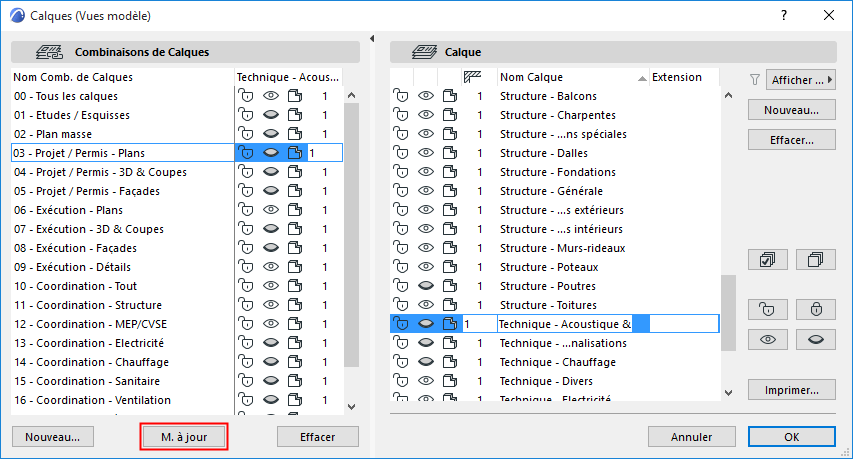Click the Show layers open-eye button
The image size is (853, 459).
point(768,339)
